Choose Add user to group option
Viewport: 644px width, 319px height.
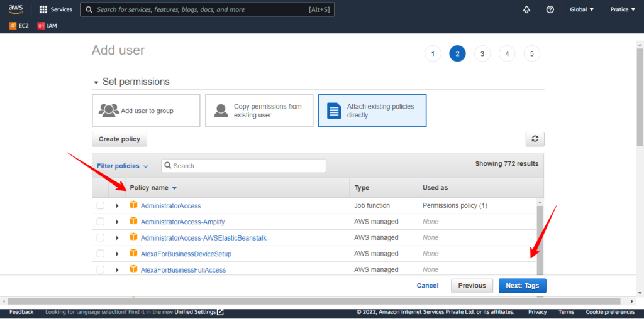coord(146,111)
